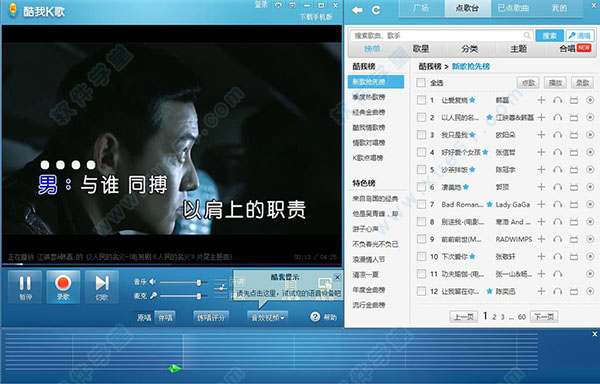Record song 12 with the circle icon
600x384 pixels.
tap(590, 291)
